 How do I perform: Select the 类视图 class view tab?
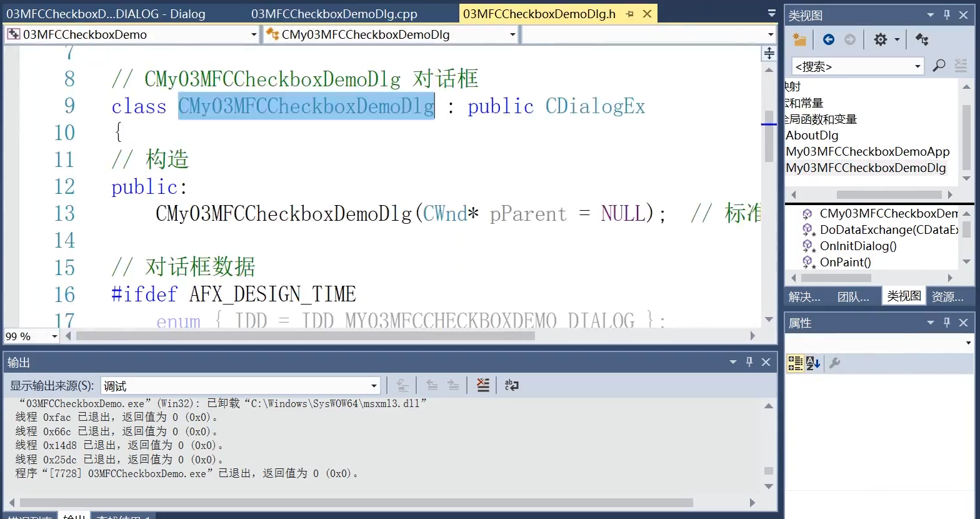coord(904,296)
